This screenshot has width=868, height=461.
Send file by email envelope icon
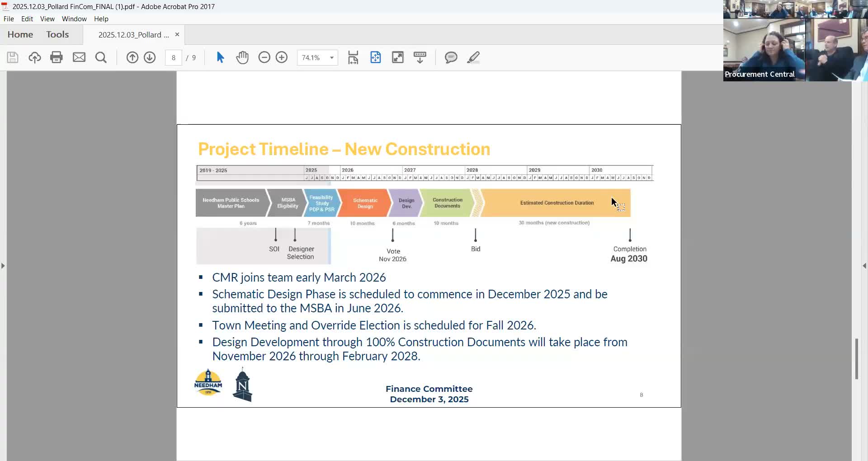[79, 57]
